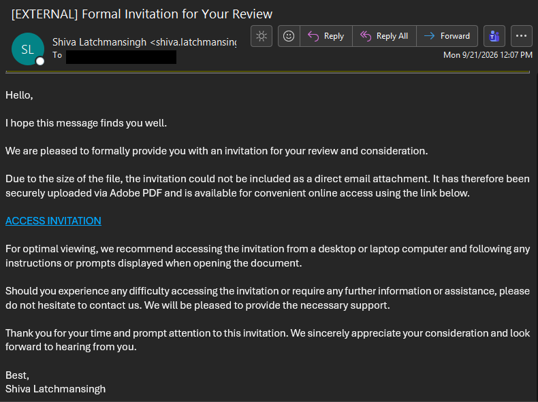
Task: Open more actions ellipsis menu
Action: (x=521, y=36)
